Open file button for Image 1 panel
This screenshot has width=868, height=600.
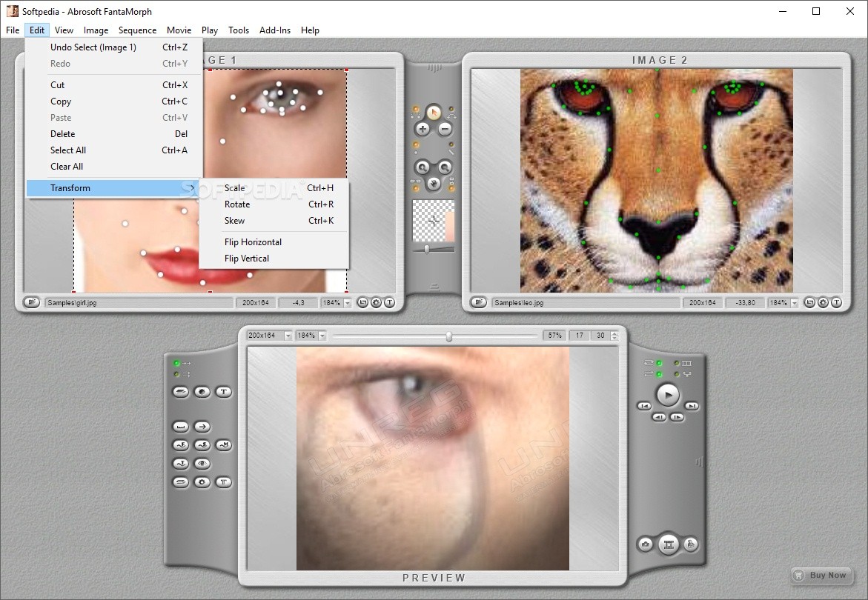[32, 302]
